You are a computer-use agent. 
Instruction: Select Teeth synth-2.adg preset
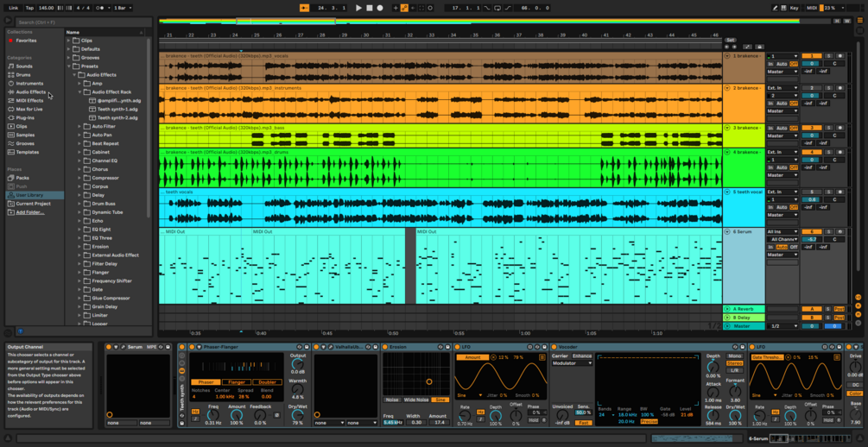tap(117, 118)
